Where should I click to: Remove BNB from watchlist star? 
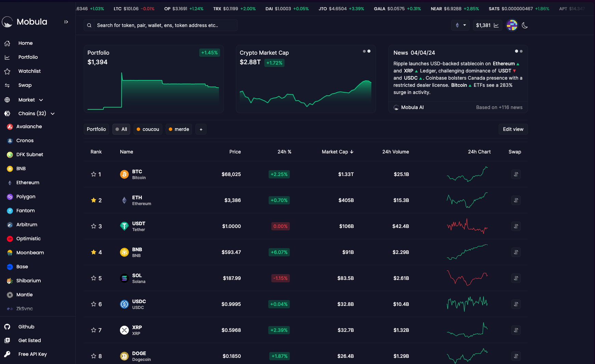(x=94, y=252)
